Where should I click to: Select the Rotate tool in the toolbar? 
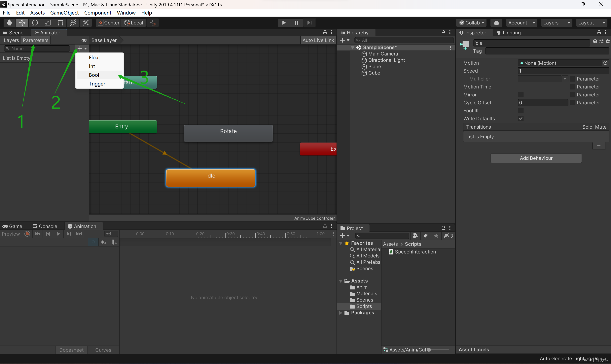click(x=35, y=23)
